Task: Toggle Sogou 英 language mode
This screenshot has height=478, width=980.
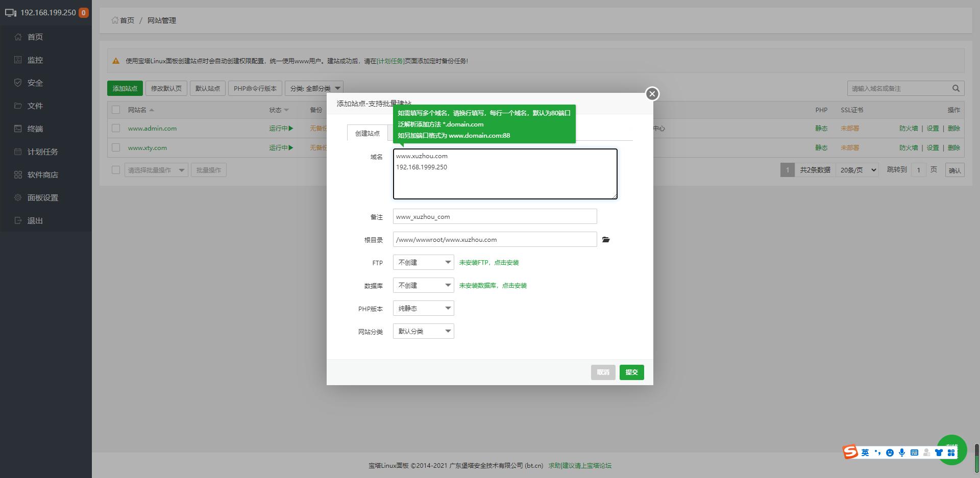Action: 865,452
